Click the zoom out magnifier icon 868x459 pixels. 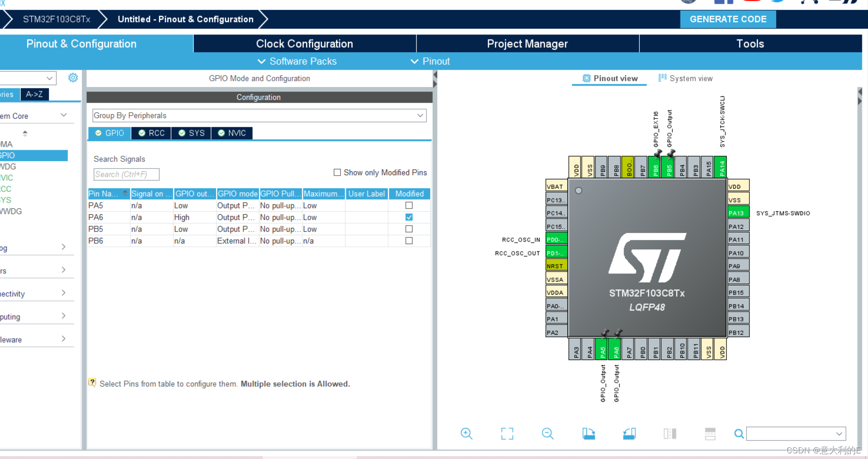(548, 434)
